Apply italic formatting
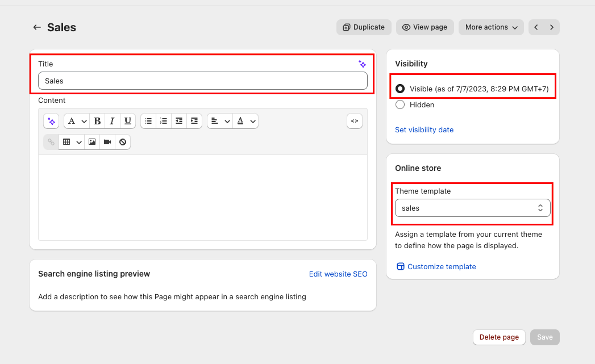This screenshot has height=364, width=595. [x=113, y=121]
